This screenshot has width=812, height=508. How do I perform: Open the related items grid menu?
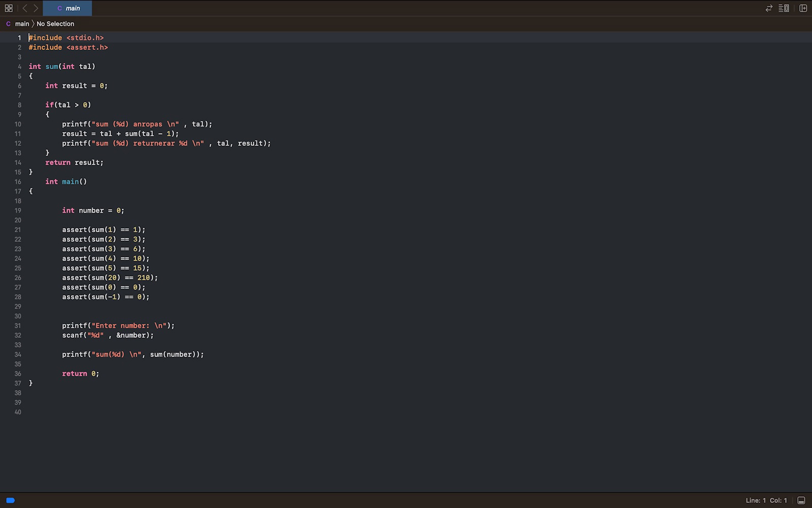point(9,8)
